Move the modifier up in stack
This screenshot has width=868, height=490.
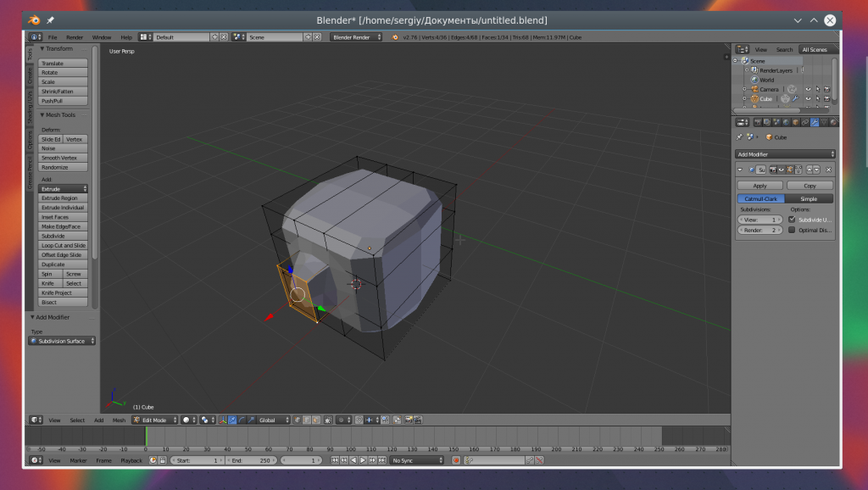point(810,170)
